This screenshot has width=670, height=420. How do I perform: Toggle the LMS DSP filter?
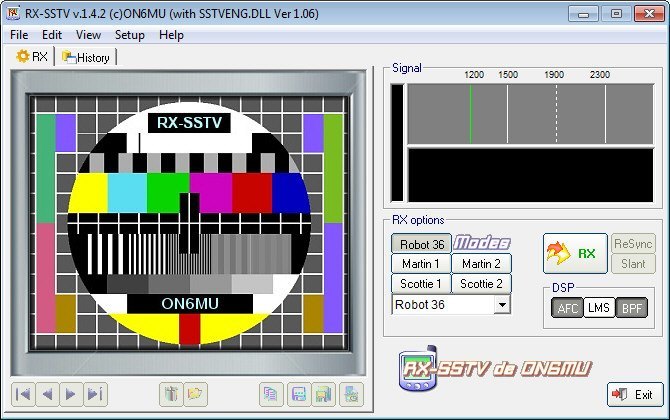(x=599, y=308)
